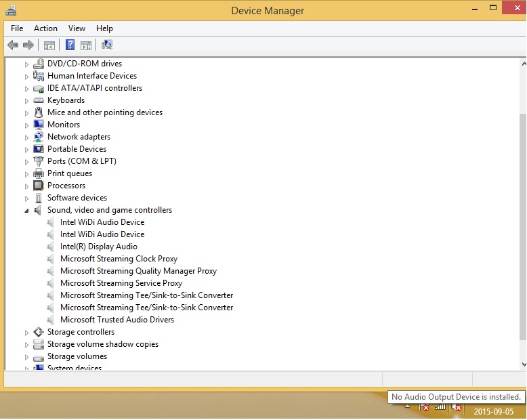The image size is (527, 420).
Task: Expand the Network adapters node
Action: pyautogui.click(x=26, y=138)
